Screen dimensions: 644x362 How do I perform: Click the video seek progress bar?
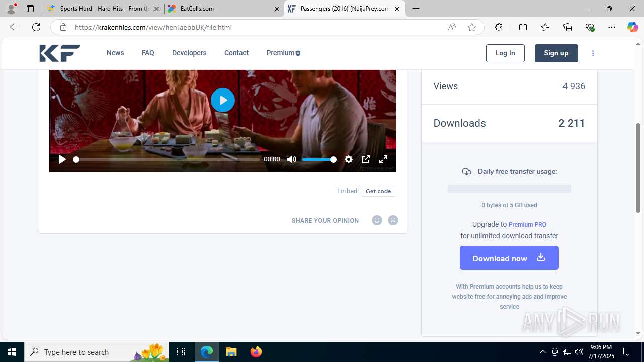167,159
